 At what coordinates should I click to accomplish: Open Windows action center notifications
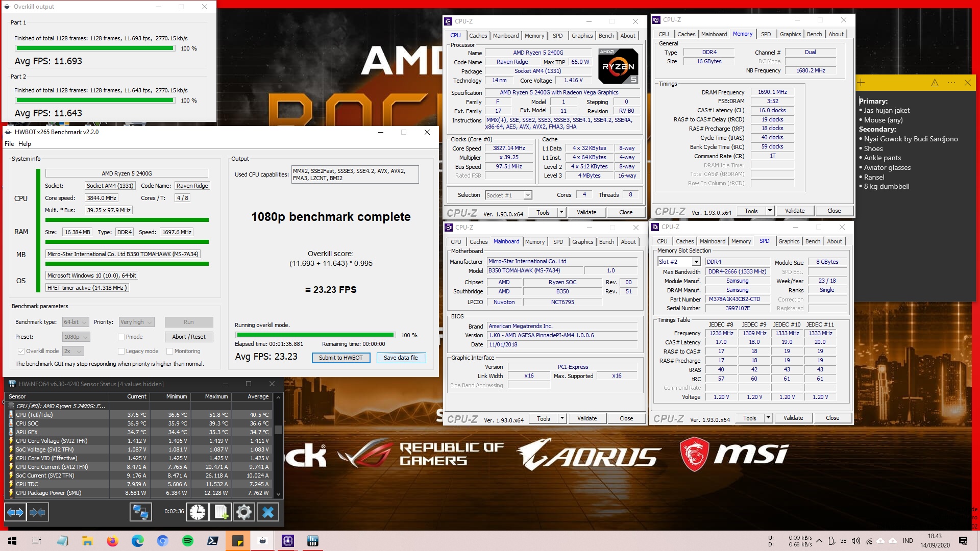(x=963, y=541)
